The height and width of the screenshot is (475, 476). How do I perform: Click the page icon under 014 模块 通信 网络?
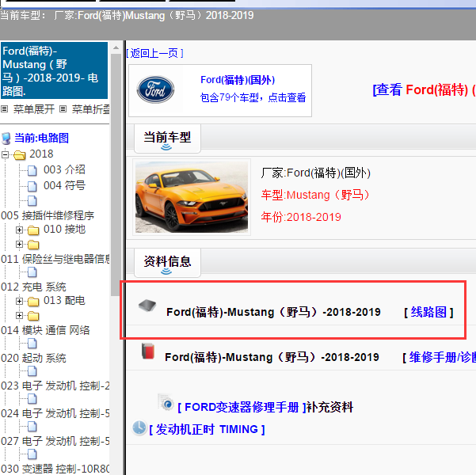[x=32, y=344]
